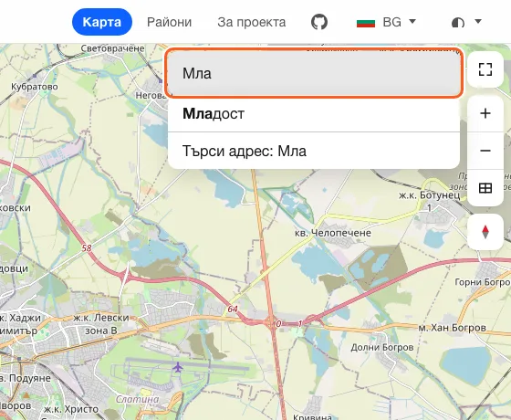This screenshot has width=511, height=420.
Task: Enter fullscreen map mode
Action: 485,69
